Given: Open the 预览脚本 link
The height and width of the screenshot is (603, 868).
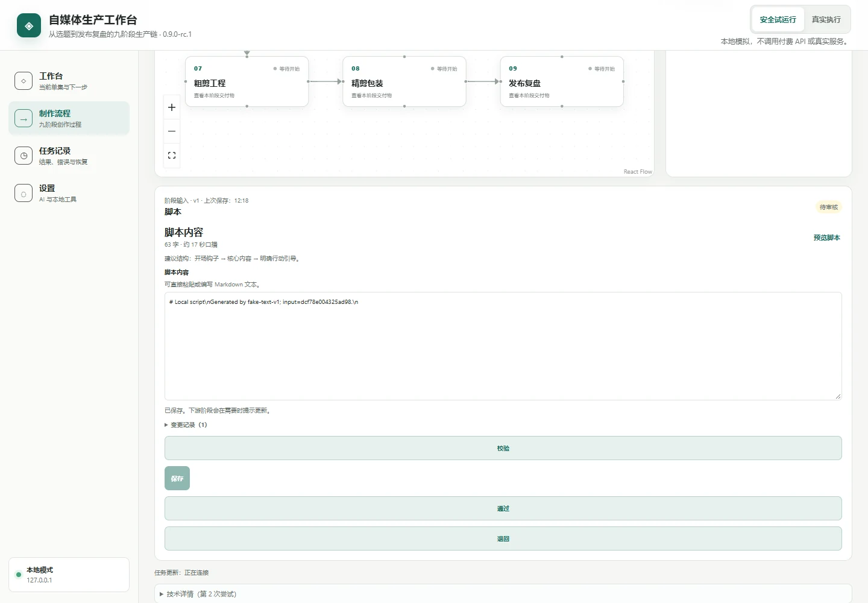Looking at the screenshot, I should pos(826,238).
